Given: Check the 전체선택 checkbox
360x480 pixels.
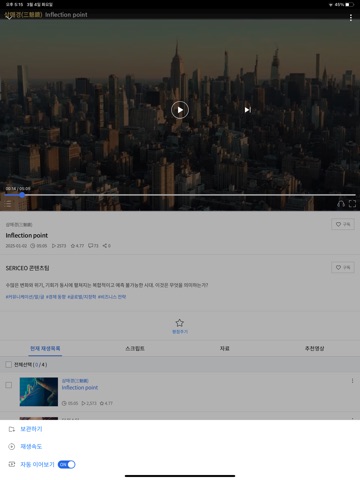Looking at the screenshot, I should click(x=9, y=365).
